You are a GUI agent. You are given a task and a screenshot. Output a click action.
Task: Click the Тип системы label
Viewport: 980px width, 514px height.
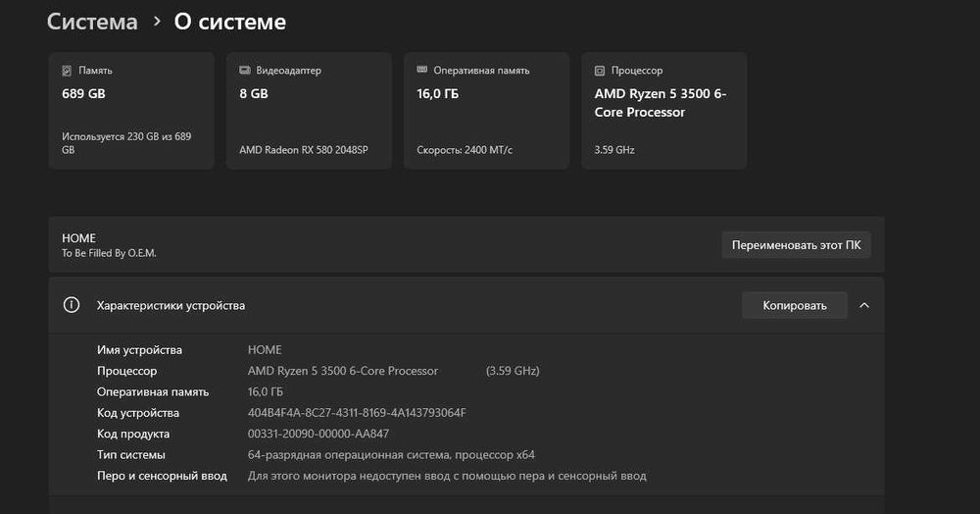tap(131, 455)
